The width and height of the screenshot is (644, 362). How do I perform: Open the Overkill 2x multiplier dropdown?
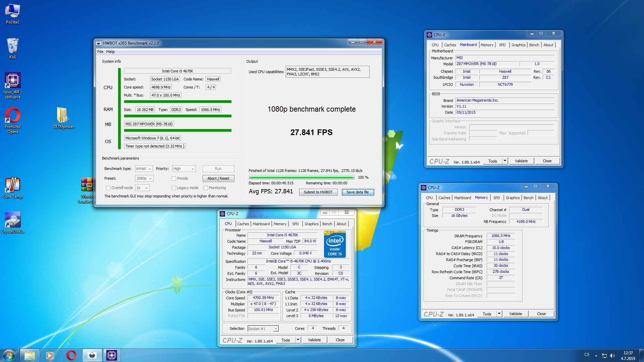(142, 188)
